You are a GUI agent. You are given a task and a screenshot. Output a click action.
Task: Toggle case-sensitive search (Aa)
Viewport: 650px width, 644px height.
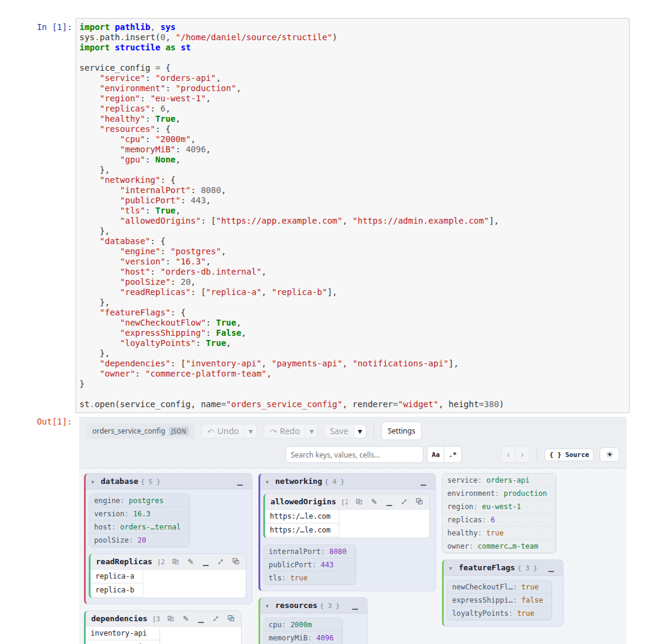(436, 455)
